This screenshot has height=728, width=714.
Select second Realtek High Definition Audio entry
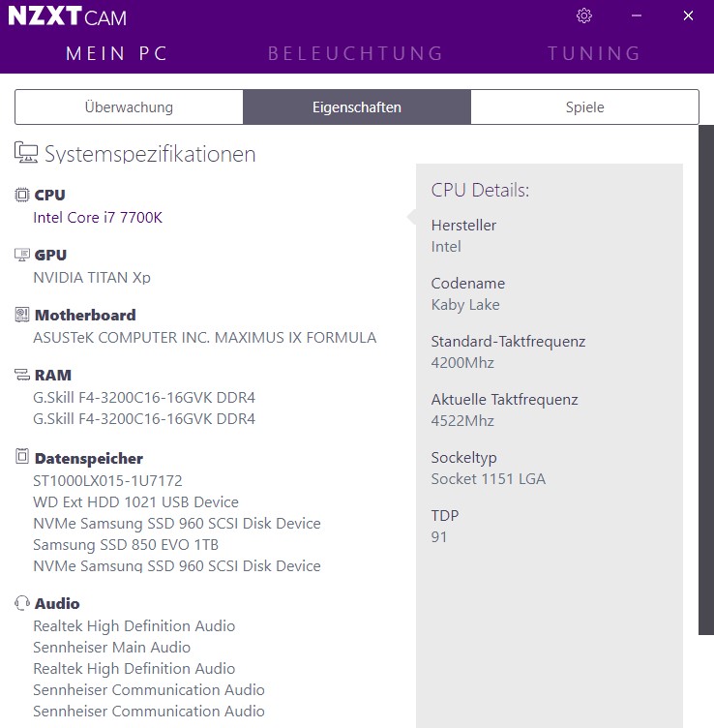134,669
